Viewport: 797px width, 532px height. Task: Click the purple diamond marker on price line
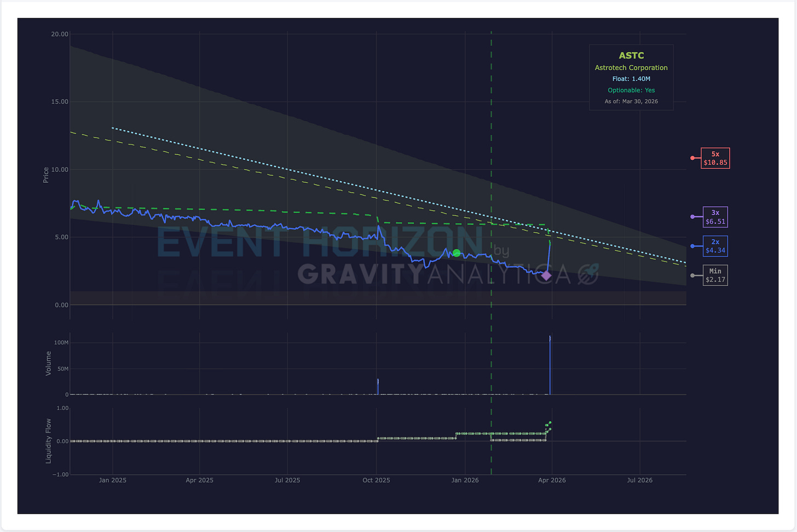(x=546, y=275)
